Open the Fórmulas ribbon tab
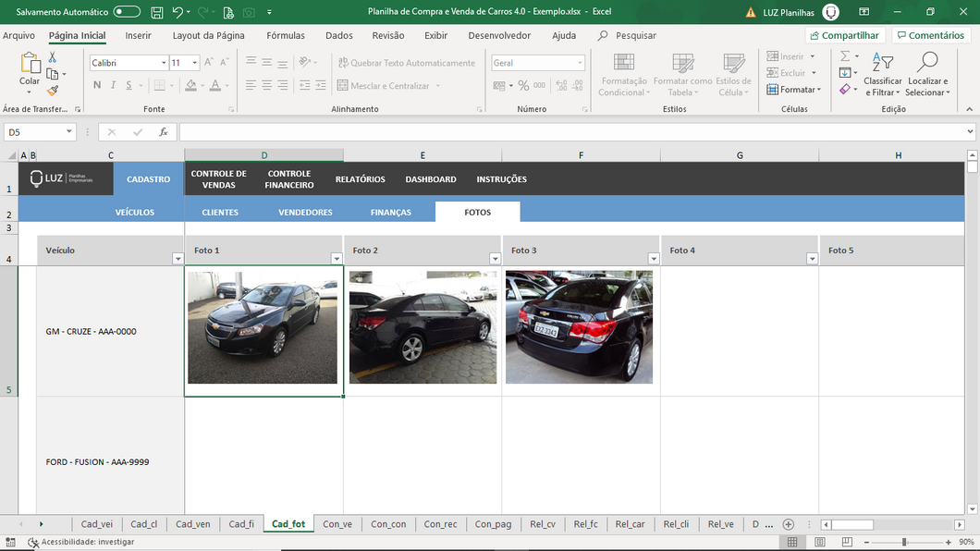The height and width of the screenshot is (551, 980). [286, 36]
